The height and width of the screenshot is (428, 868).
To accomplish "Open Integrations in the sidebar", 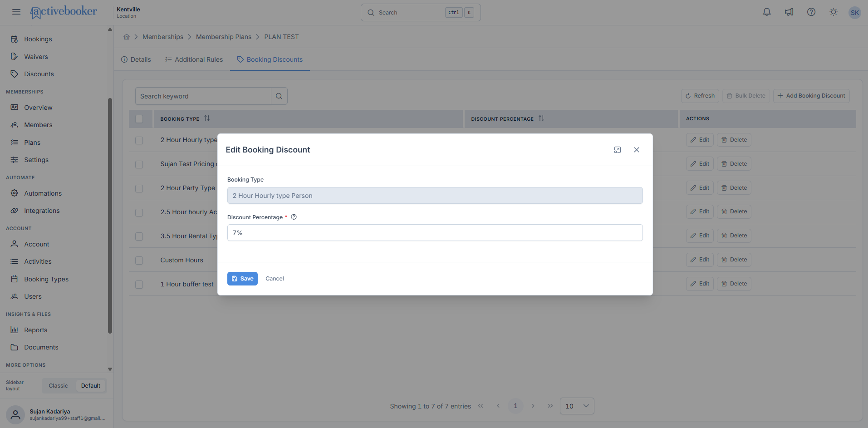I will click(42, 211).
